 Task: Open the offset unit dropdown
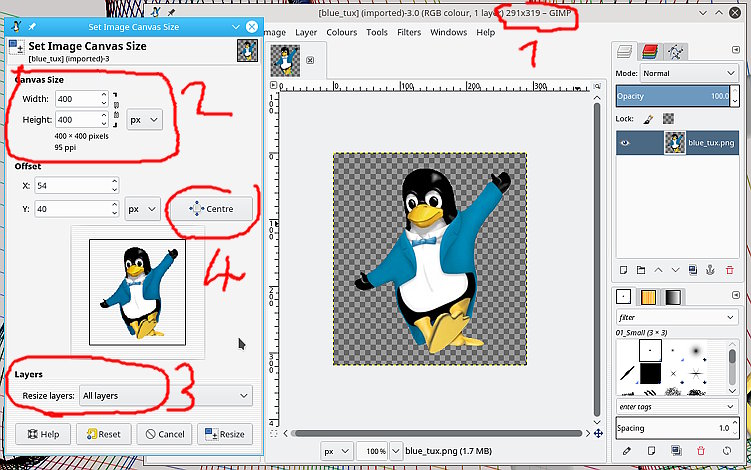142,209
